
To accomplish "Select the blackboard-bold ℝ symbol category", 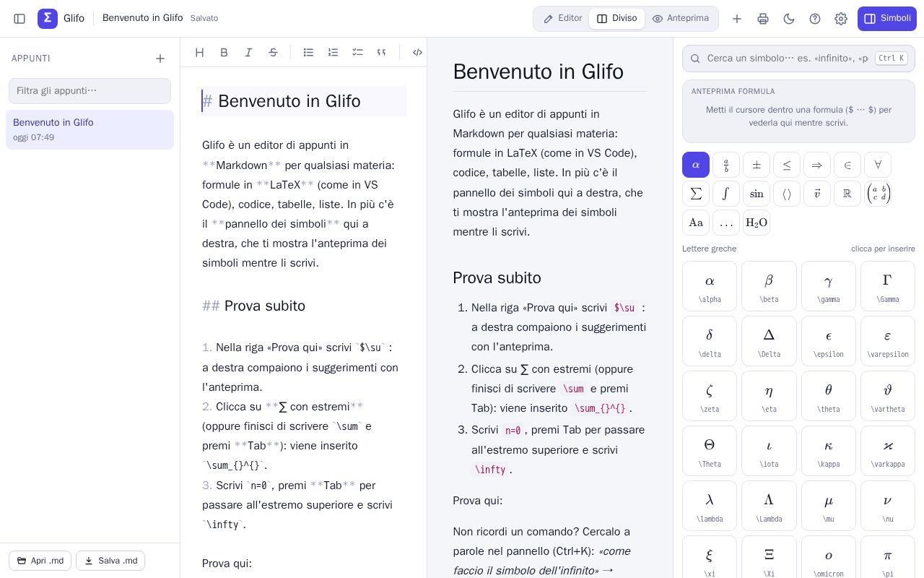I will 847,194.
